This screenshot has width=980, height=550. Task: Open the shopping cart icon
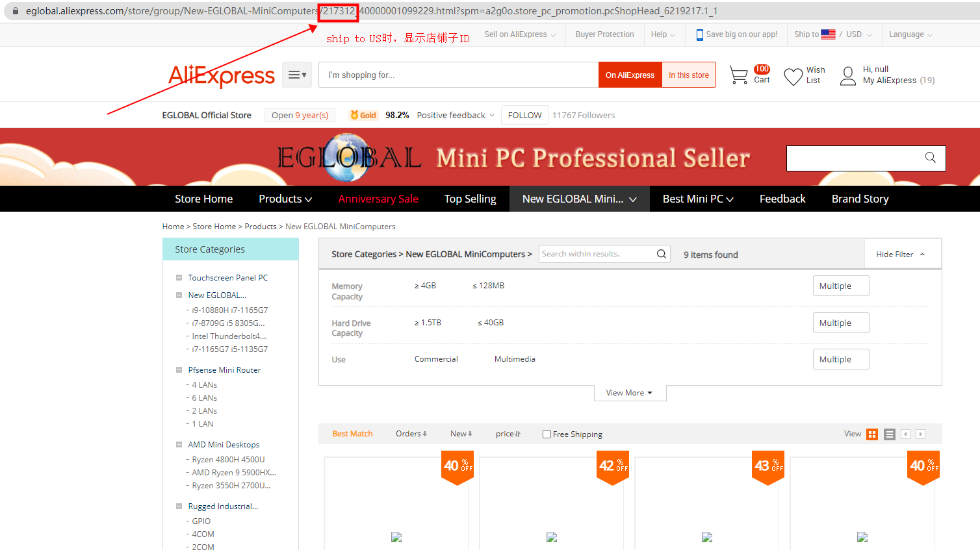(739, 75)
